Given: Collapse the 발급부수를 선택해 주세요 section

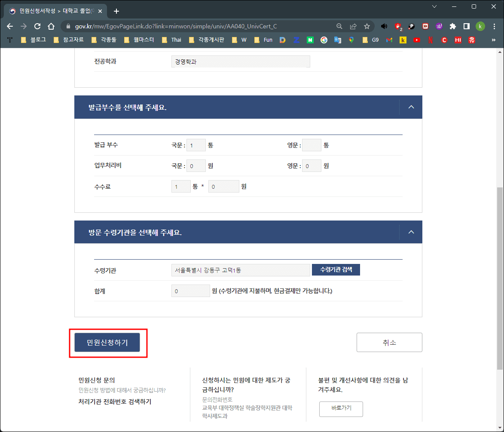Looking at the screenshot, I should point(411,107).
